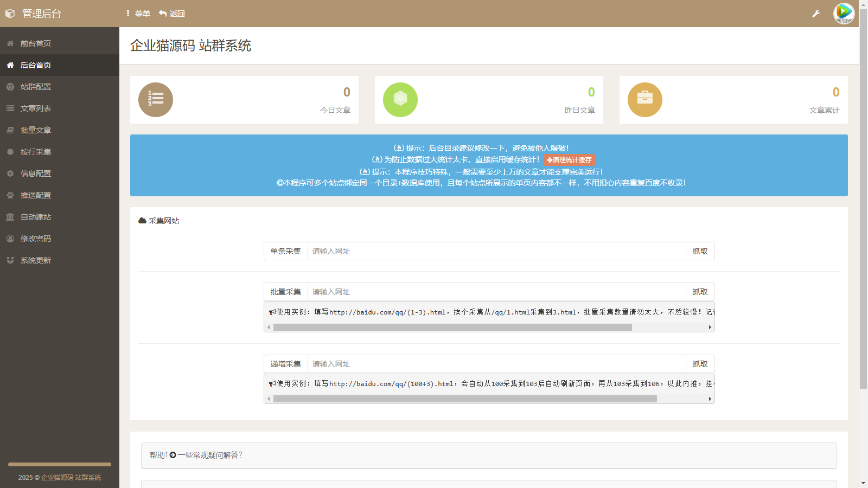Open 系统更新 via its refresh icon

point(10,260)
